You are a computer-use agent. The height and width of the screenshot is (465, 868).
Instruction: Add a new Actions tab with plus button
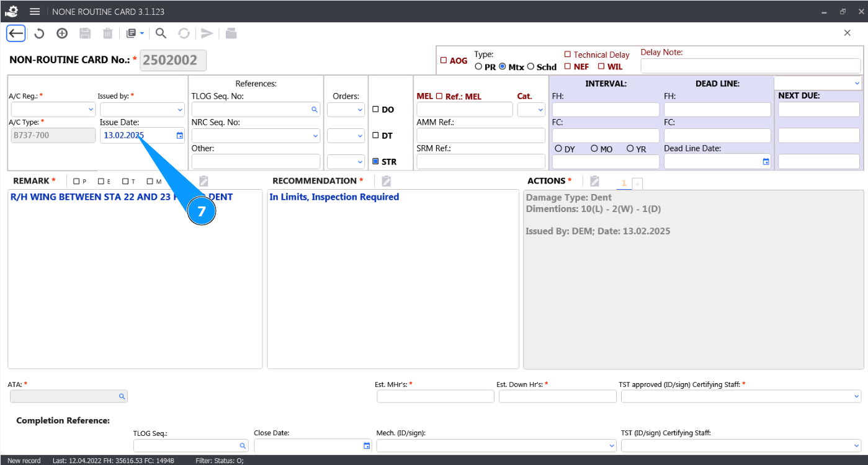coord(637,183)
